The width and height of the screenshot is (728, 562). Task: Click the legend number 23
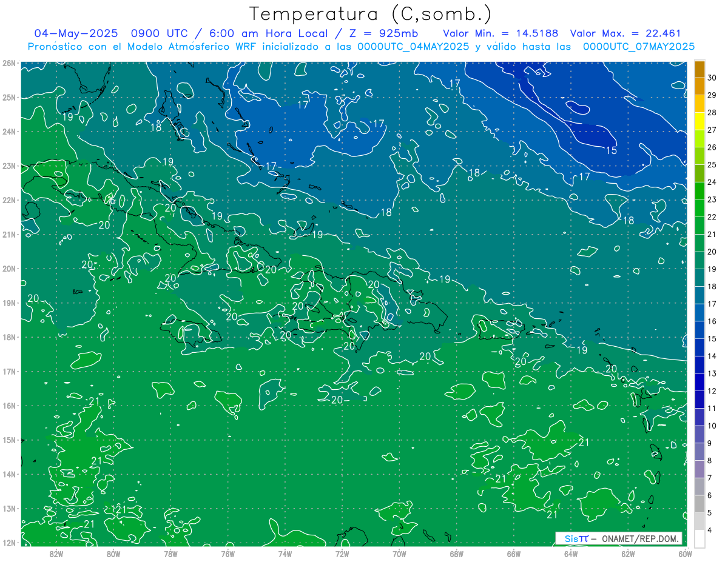712,199
